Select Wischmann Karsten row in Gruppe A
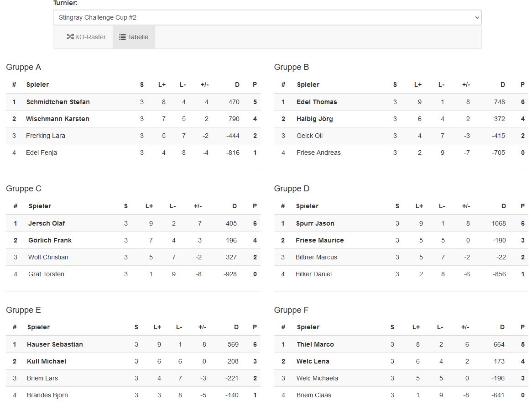532x411 pixels. (x=57, y=119)
